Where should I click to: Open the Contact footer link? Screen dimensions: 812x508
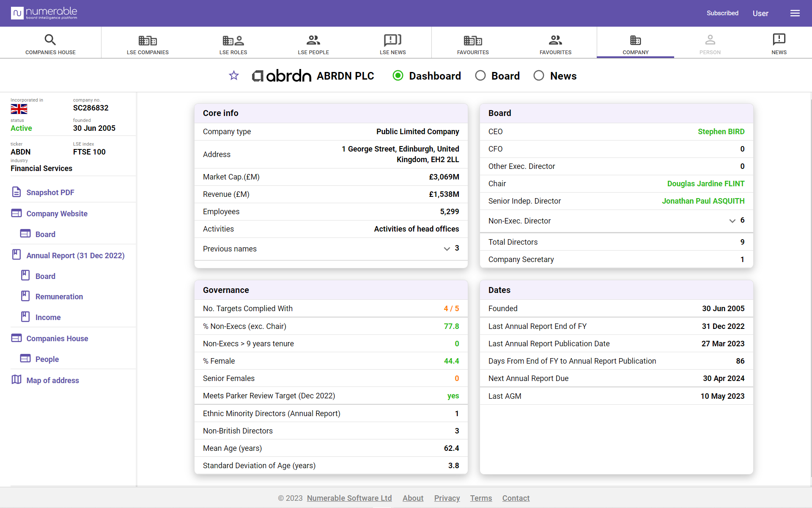(x=516, y=498)
